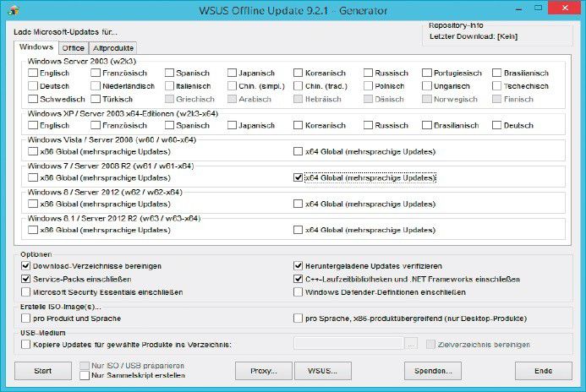Screen dimensions: 586x392
Task: Select the Windows tab
Action: (36, 47)
